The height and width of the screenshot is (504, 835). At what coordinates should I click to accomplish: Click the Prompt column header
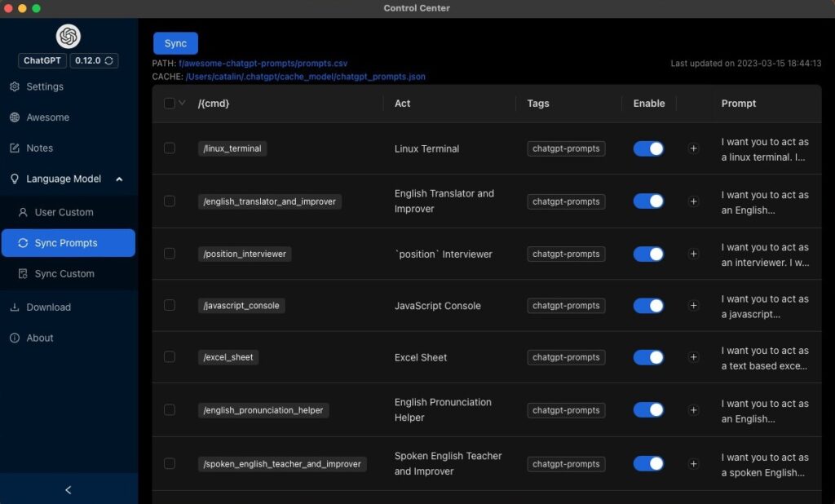pos(739,104)
